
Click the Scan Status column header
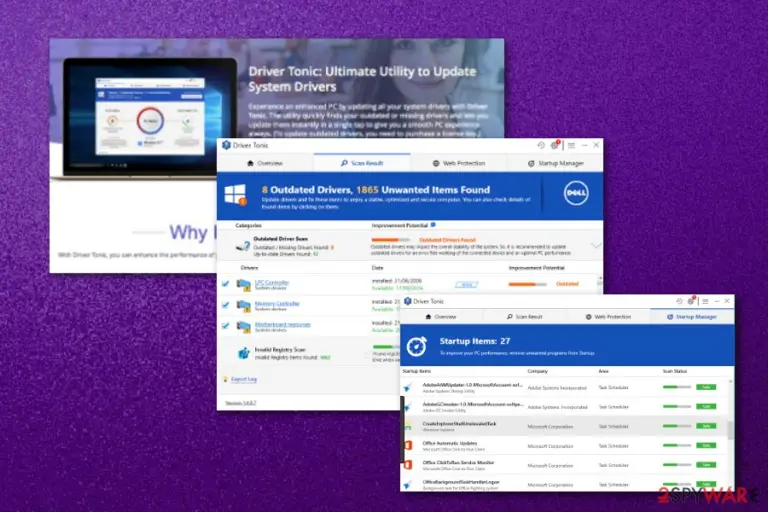coord(675,371)
